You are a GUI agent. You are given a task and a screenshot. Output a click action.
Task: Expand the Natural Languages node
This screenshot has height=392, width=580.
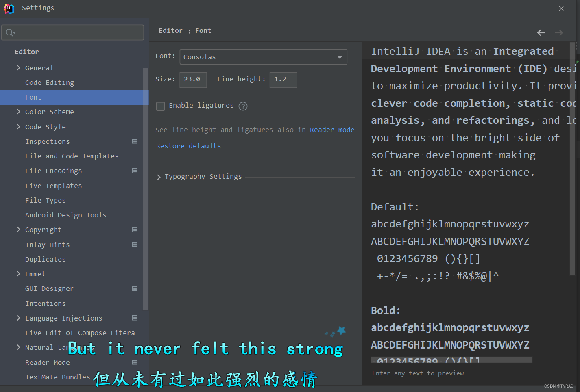point(18,347)
